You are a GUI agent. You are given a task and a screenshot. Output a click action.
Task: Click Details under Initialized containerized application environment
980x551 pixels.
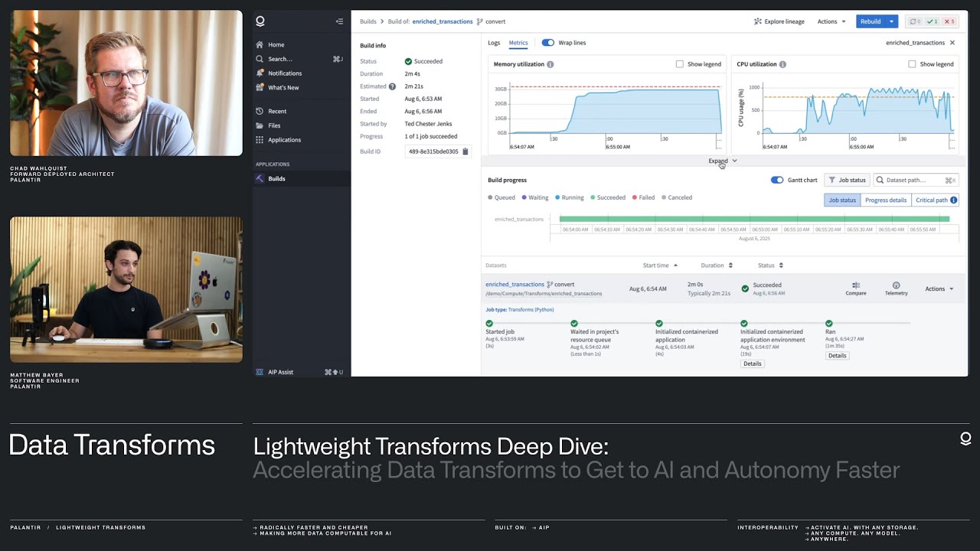pos(753,364)
